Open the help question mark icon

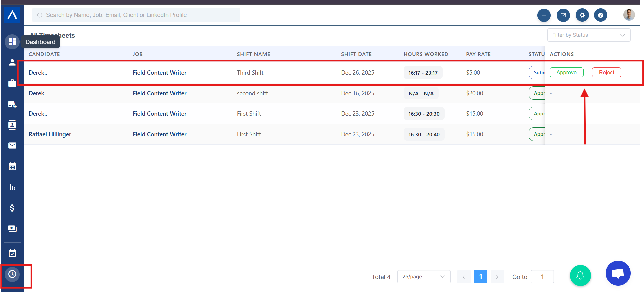pyautogui.click(x=600, y=15)
